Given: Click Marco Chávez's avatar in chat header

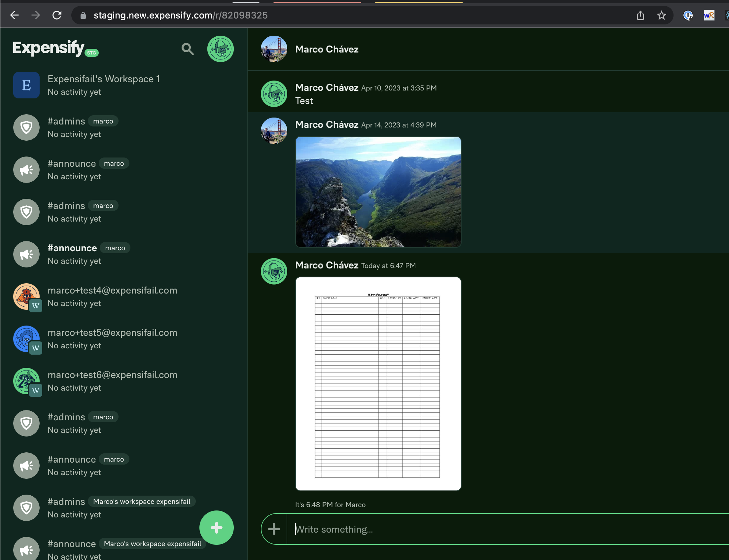Looking at the screenshot, I should pyautogui.click(x=273, y=49).
